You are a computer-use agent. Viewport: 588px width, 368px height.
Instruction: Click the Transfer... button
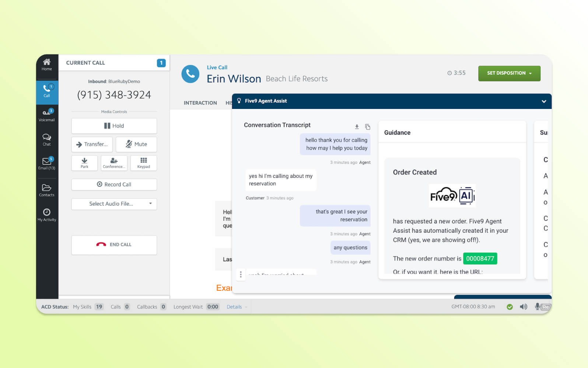pos(92,144)
